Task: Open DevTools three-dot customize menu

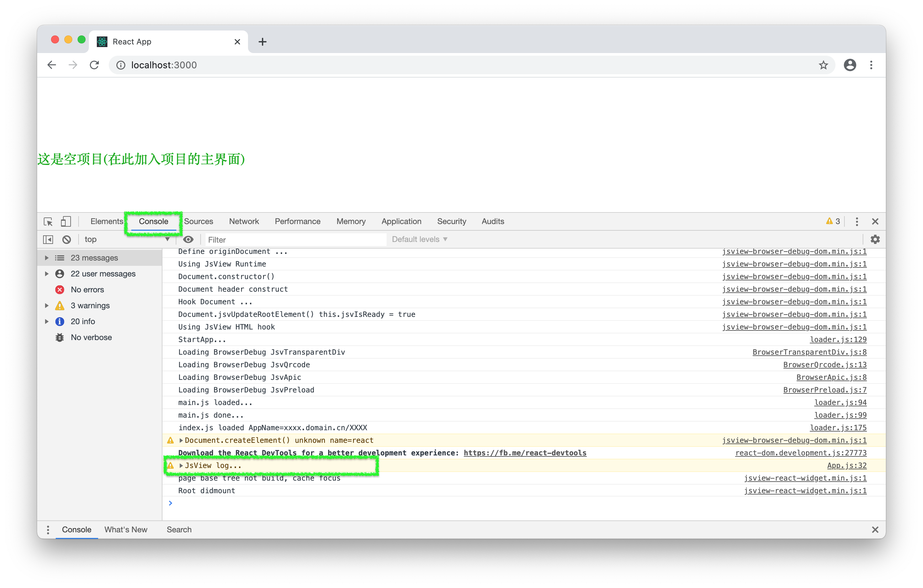Action: 857,221
